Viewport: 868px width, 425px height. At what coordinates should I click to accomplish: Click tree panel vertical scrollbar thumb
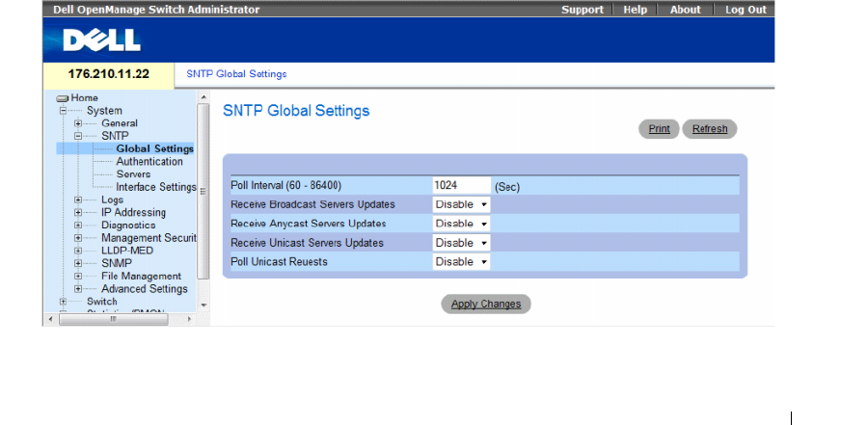203,191
